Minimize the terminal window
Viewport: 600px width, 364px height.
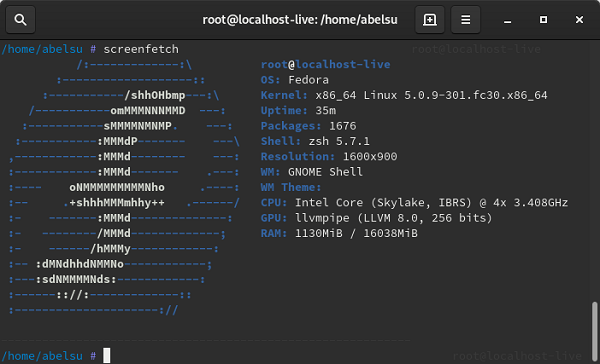point(507,20)
